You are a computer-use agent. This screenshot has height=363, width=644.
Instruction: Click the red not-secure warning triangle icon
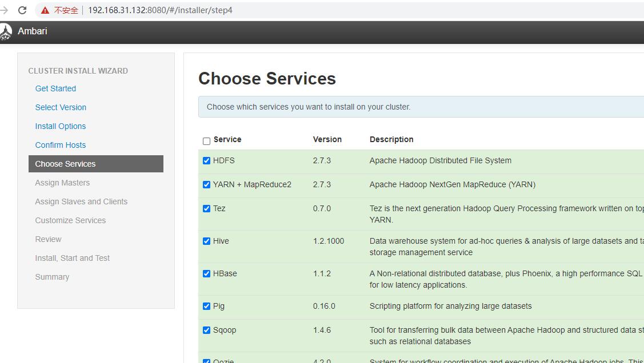click(x=45, y=10)
